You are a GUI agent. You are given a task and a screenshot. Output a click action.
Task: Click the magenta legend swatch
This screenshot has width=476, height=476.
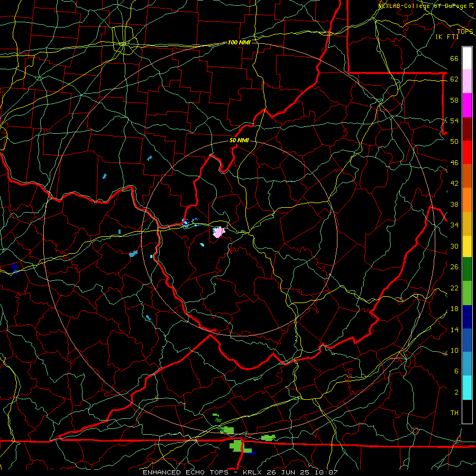tap(467, 105)
